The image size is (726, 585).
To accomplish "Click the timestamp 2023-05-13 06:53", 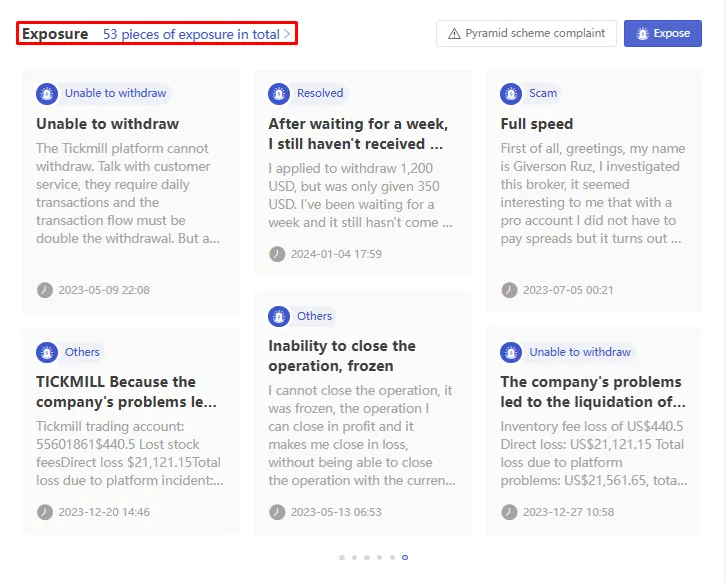I will coord(336,512).
